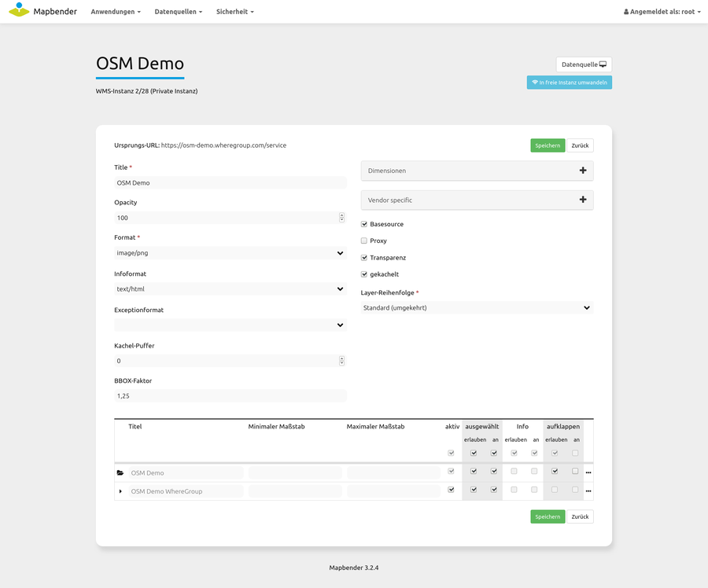The height and width of the screenshot is (588, 708).
Task: Add a Vendor specific entry using plus icon
Action: [x=583, y=200]
